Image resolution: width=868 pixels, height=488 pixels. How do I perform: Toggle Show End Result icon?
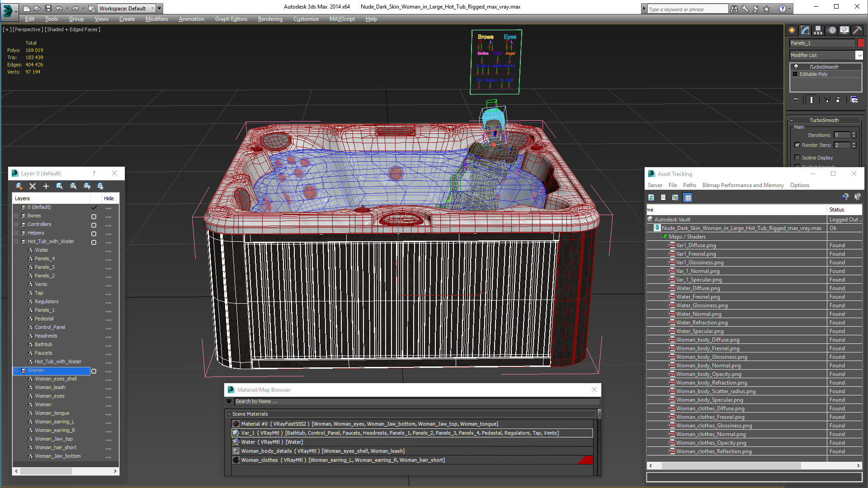811,100
